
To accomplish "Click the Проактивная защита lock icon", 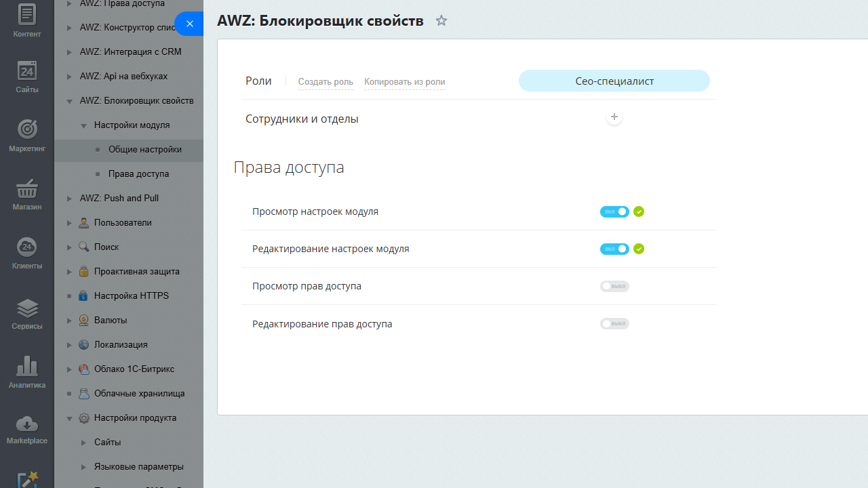I will coord(84,272).
